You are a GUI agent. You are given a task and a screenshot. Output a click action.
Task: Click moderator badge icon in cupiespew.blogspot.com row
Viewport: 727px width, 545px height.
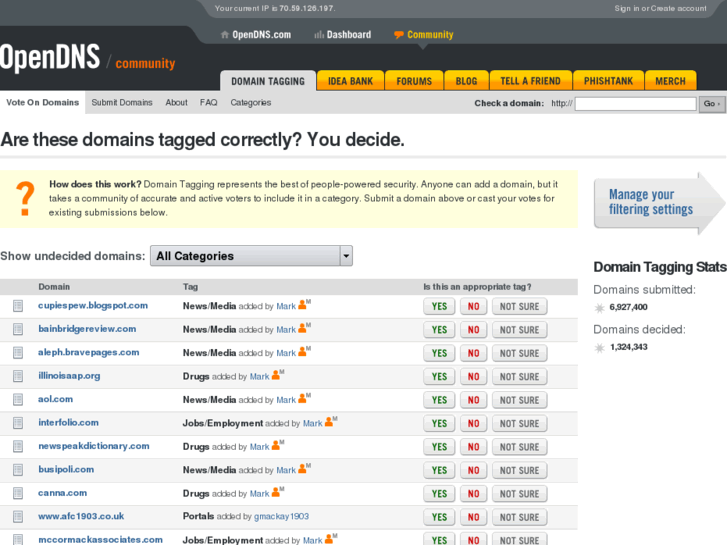pyautogui.click(x=304, y=304)
